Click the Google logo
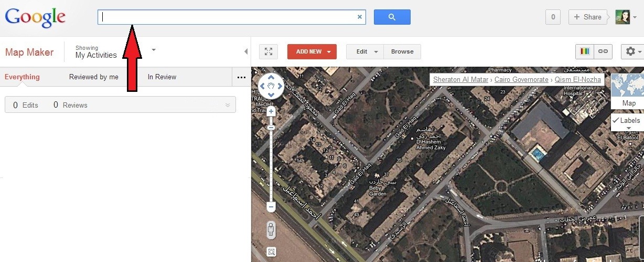This screenshot has width=644, height=262. 36,17
